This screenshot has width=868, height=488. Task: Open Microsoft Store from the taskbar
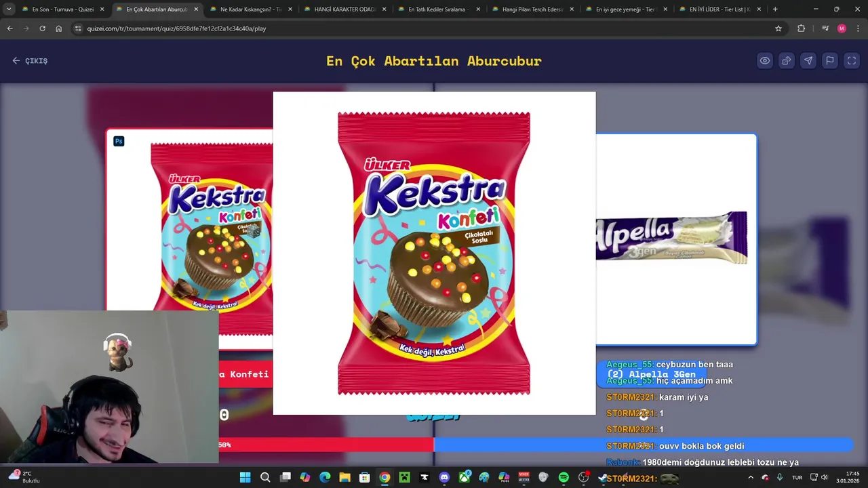[x=364, y=477]
